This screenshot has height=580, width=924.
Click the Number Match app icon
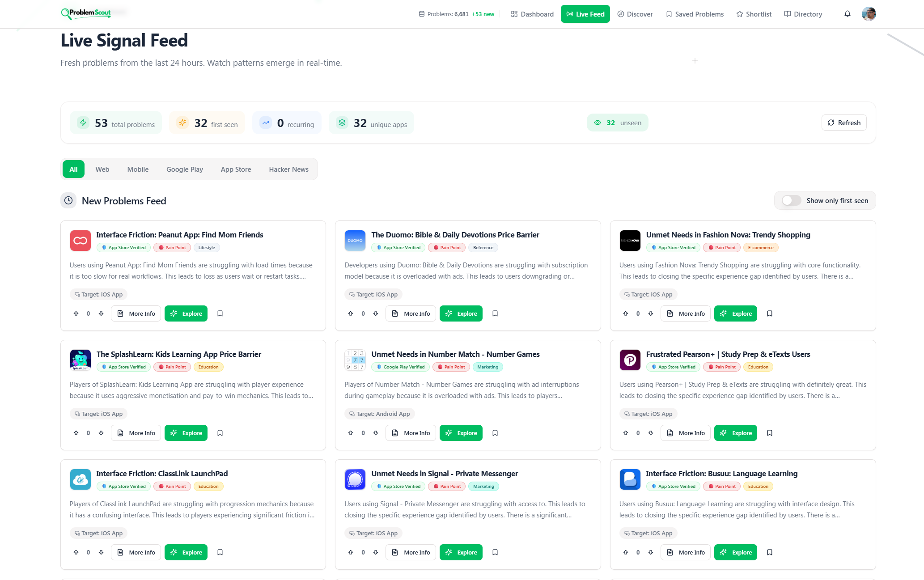tap(355, 360)
